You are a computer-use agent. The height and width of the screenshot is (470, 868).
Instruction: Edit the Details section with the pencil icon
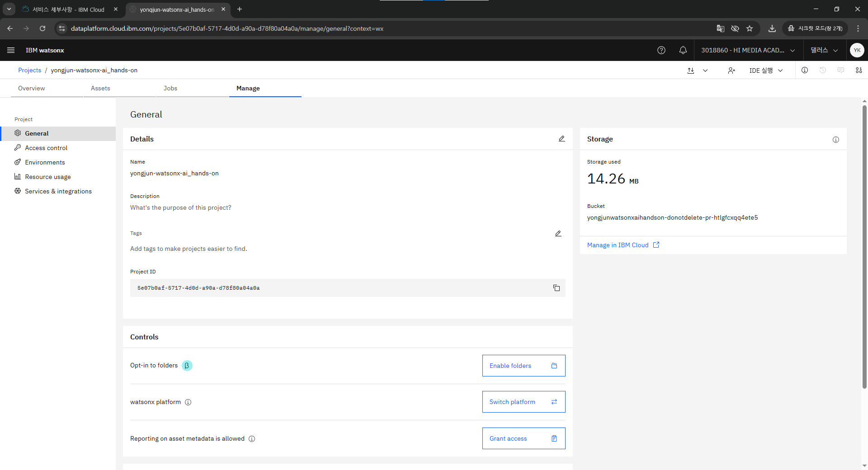[x=561, y=139]
